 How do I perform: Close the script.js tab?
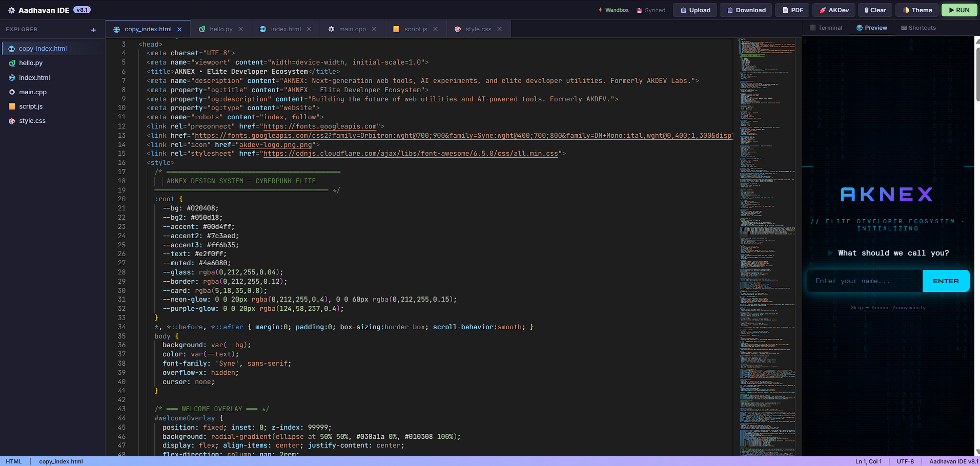tap(436, 29)
